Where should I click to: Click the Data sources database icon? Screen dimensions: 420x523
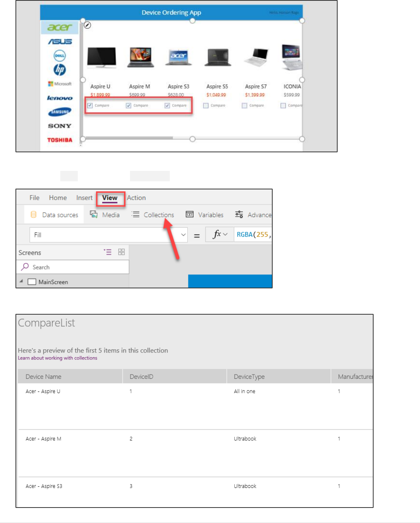pyautogui.click(x=34, y=215)
